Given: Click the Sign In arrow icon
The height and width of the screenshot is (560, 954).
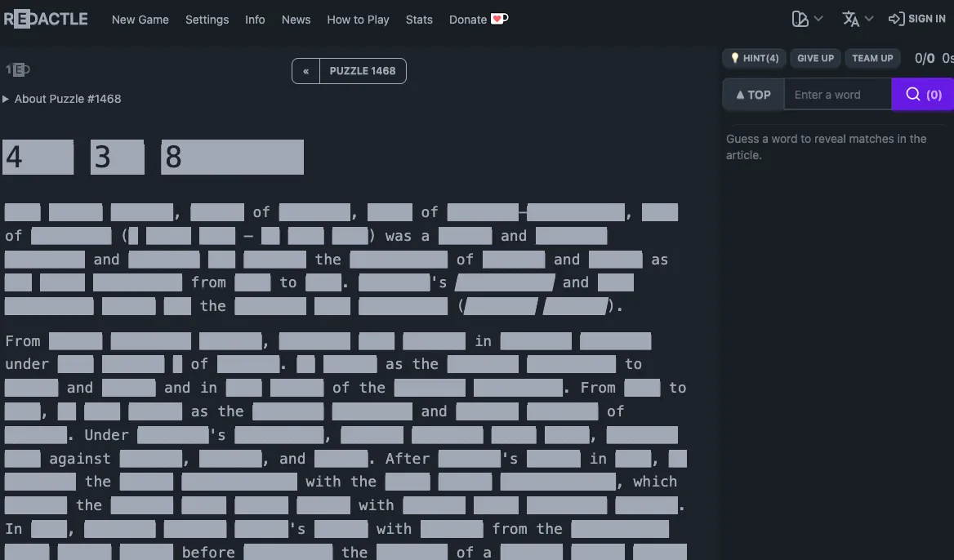Looking at the screenshot, I should (x=896, y=19).
